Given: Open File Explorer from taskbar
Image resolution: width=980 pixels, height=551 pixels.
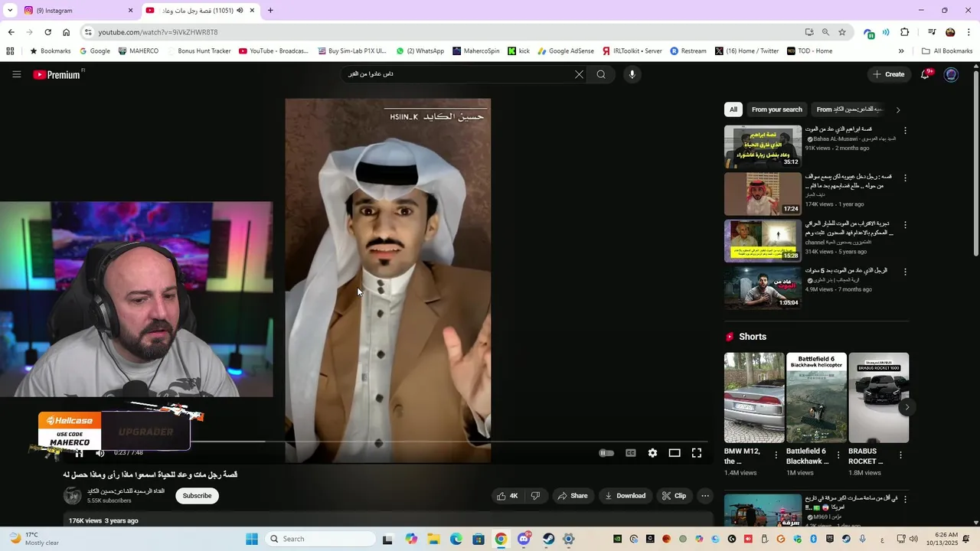Looking at the screenshot, I should [433, 539].
